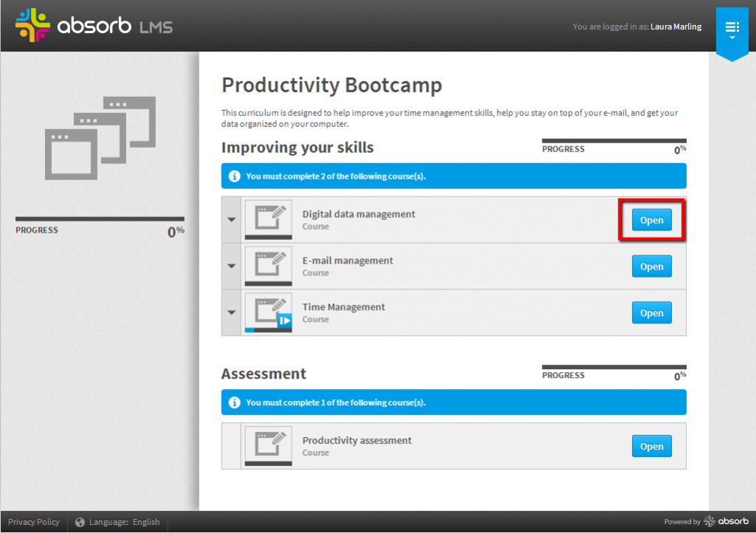Click the Time Management title text
756x533 pixels.
(343, 307)
